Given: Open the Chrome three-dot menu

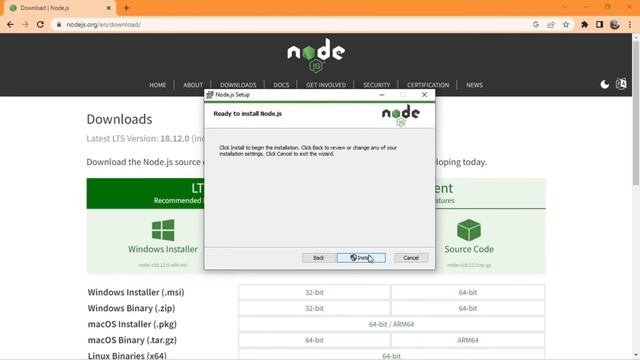Looking at the screenshot, I should pyautogui.click(x=630, y=24).
